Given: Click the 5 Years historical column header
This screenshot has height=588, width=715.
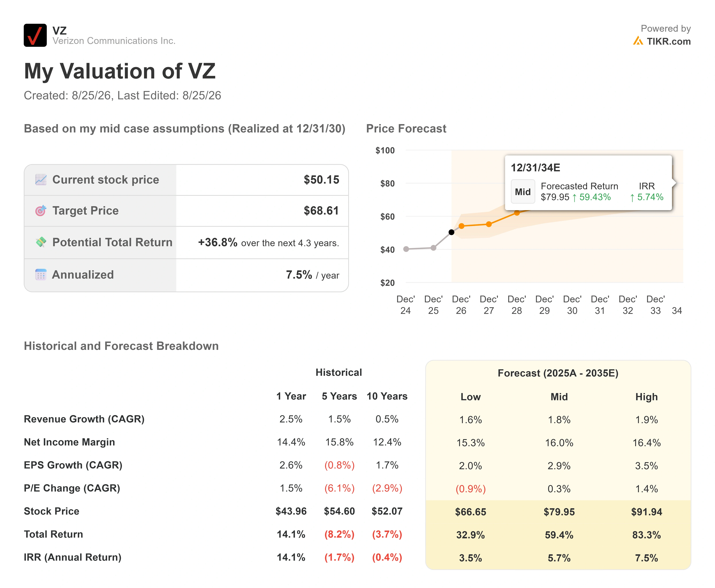Looking at the screenshot, I should 339,396.
